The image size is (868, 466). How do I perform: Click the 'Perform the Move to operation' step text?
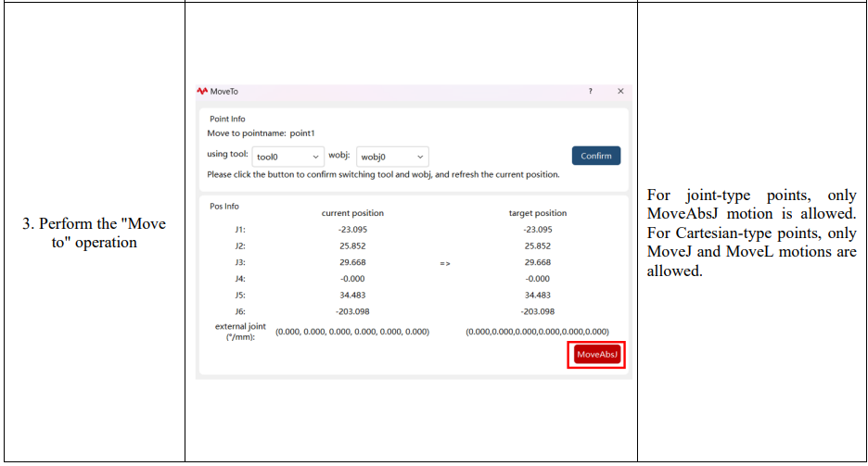click(x=94, y=233)
